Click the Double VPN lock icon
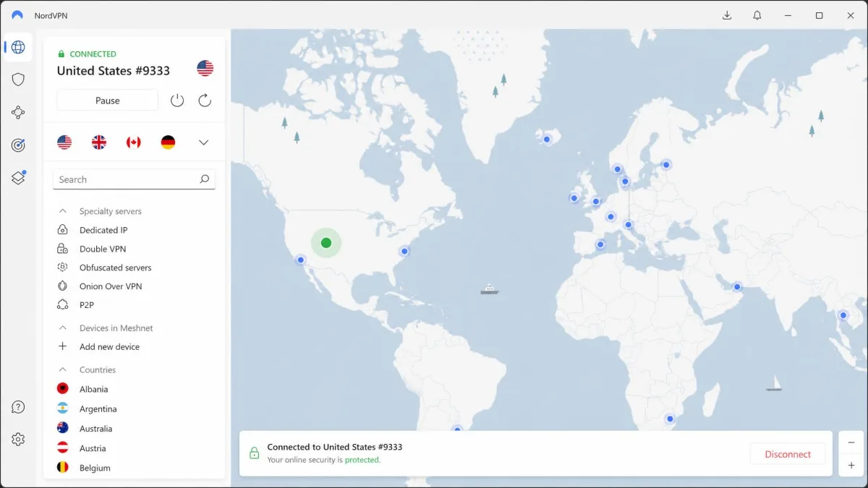The width and height of the screenshot is (868, 488). (x=63, y=249)
